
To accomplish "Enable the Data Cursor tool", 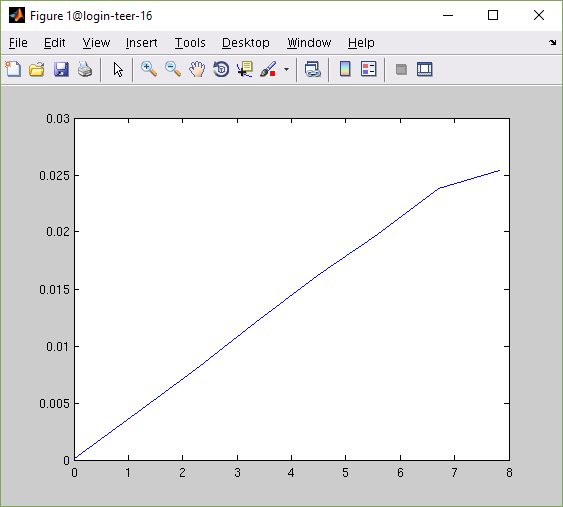I will pyautogui.click(x=245, y=69).
